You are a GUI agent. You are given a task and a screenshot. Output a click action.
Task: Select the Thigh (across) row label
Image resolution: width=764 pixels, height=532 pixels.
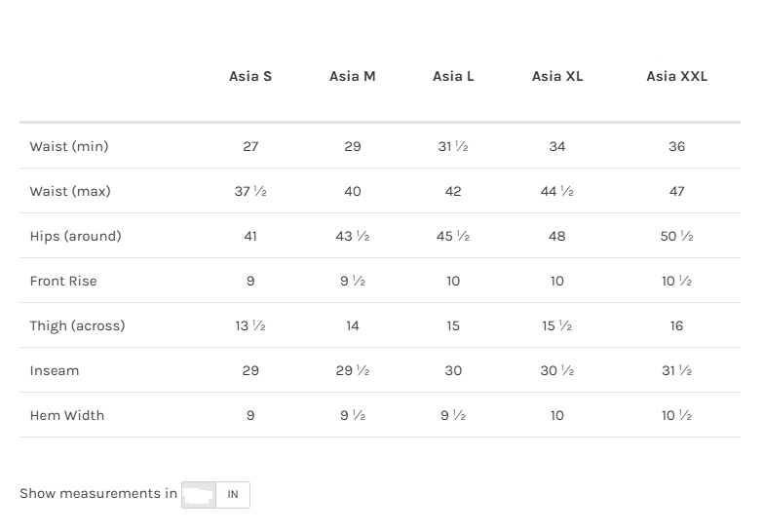[77, 325]
